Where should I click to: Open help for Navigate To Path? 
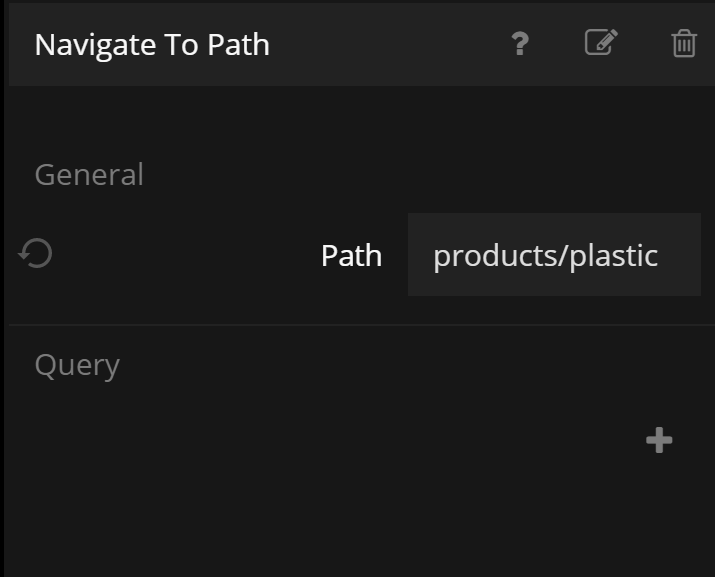519,44
